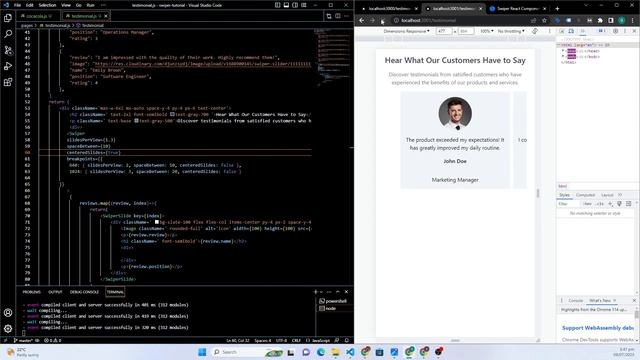Open the No throttling dropdown
Image resolution: width=640 pixels, height=360 pixels.
tap(511, 31)
